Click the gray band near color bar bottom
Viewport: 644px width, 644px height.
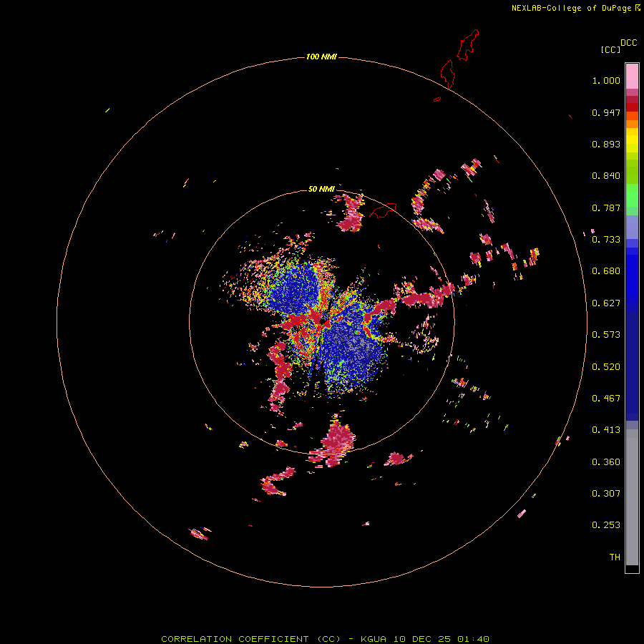point(632,497)
